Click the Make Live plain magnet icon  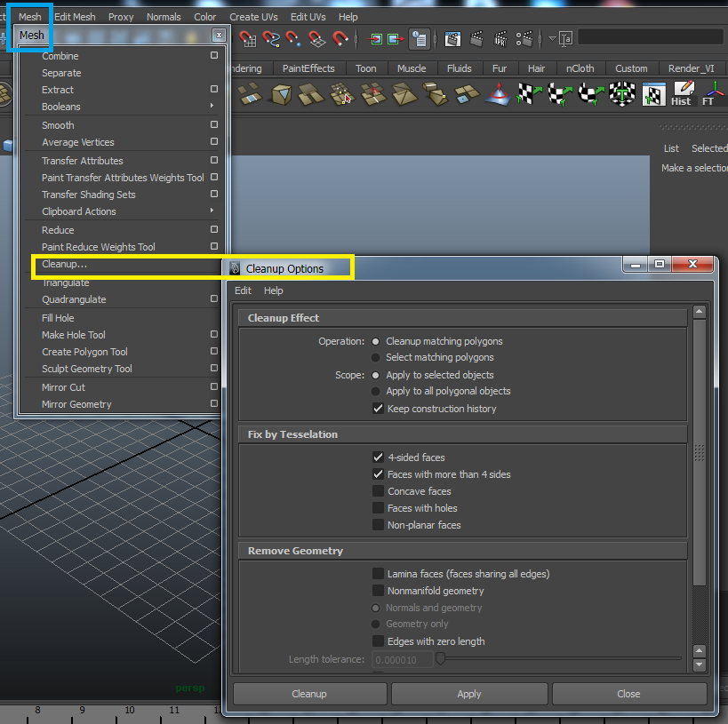[x=340, y=39]
